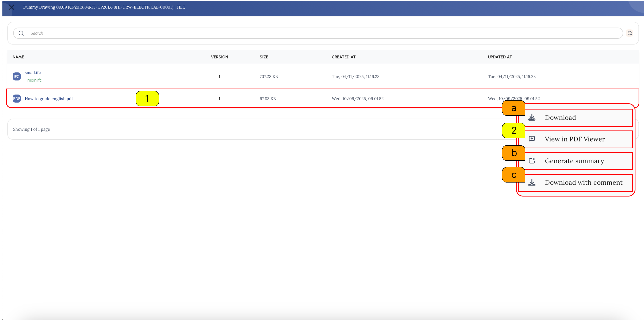Click the PDF file type icon

(17, 99)
